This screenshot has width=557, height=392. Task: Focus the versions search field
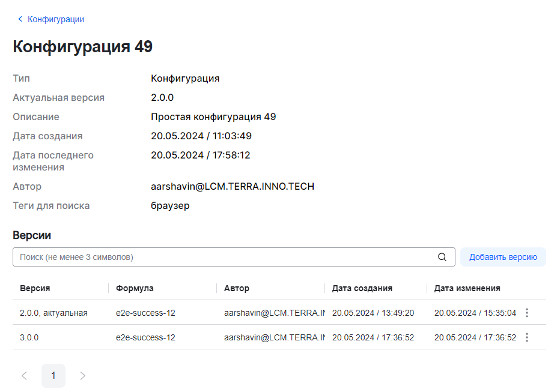(225, 257)
